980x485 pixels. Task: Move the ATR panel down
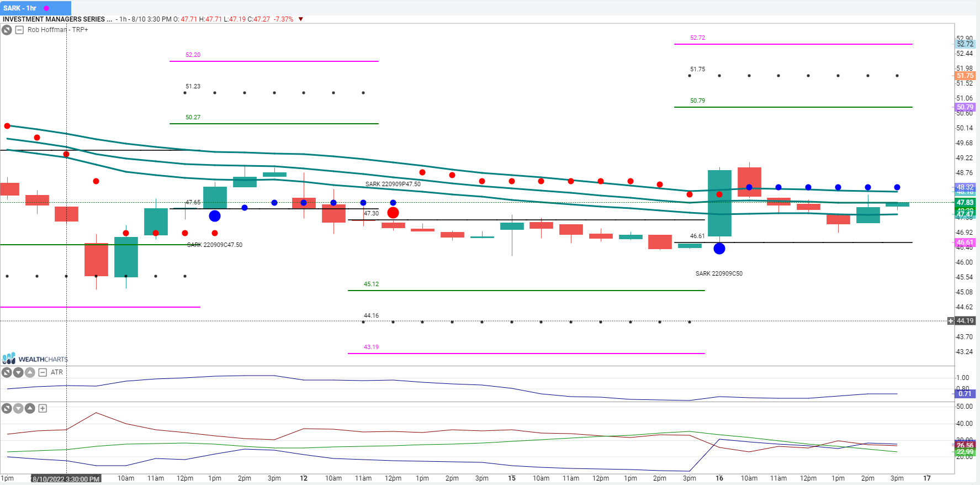18,372
